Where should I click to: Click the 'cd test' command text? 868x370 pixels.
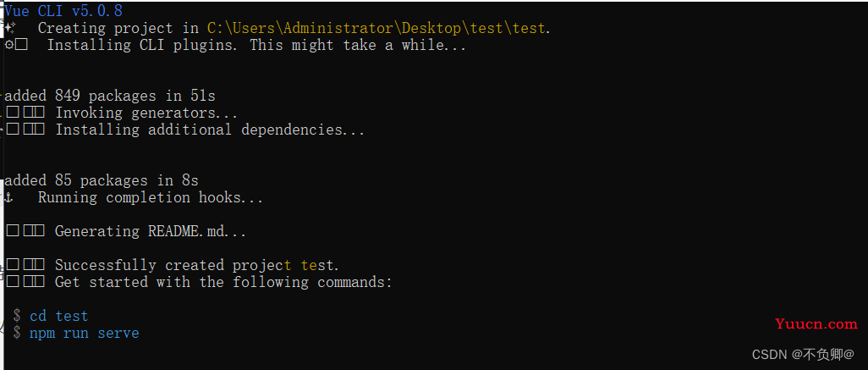pyautogui.click(x=58, y=316)
